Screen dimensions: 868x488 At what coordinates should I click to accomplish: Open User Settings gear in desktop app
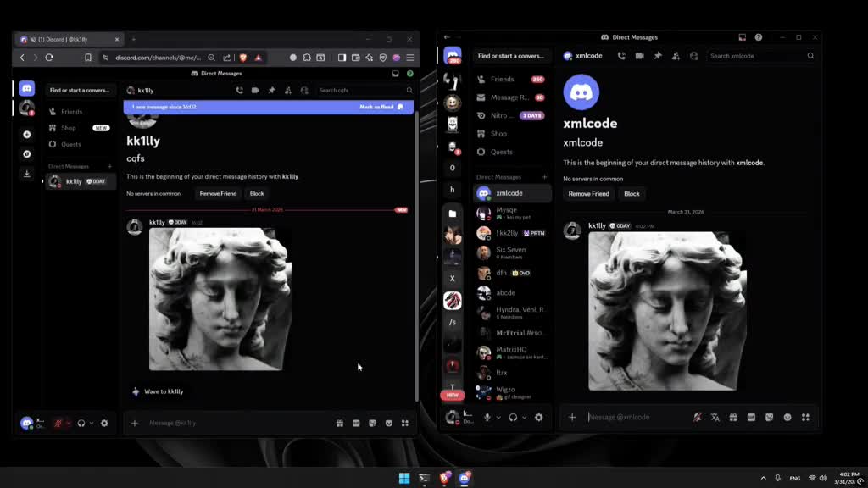(x=538, y=417)
